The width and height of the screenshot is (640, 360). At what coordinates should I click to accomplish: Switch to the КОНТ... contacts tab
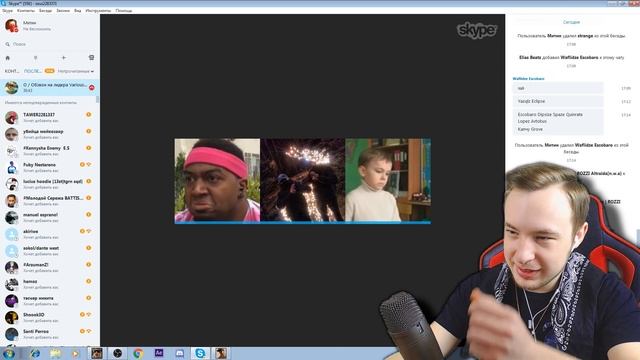point(12,71)
